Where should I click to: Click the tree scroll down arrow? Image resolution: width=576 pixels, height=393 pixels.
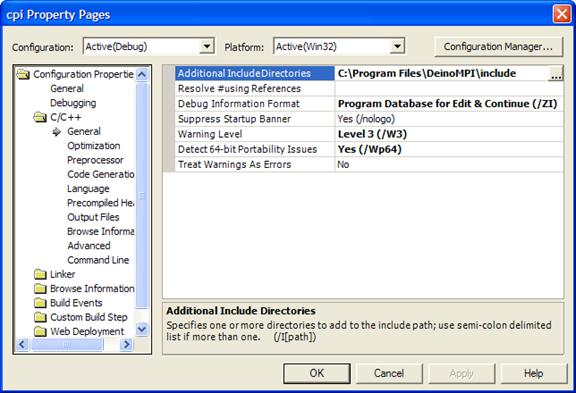point(142,329)
